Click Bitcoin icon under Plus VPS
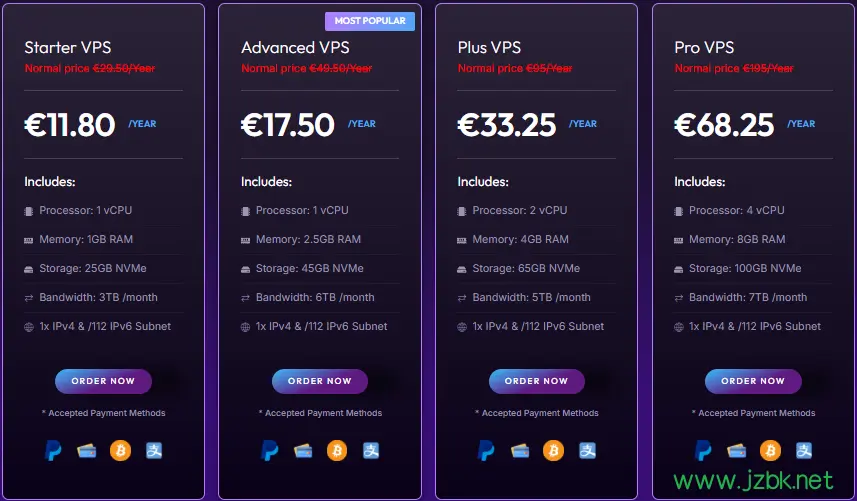857x501 pixels. pos(553,451)
